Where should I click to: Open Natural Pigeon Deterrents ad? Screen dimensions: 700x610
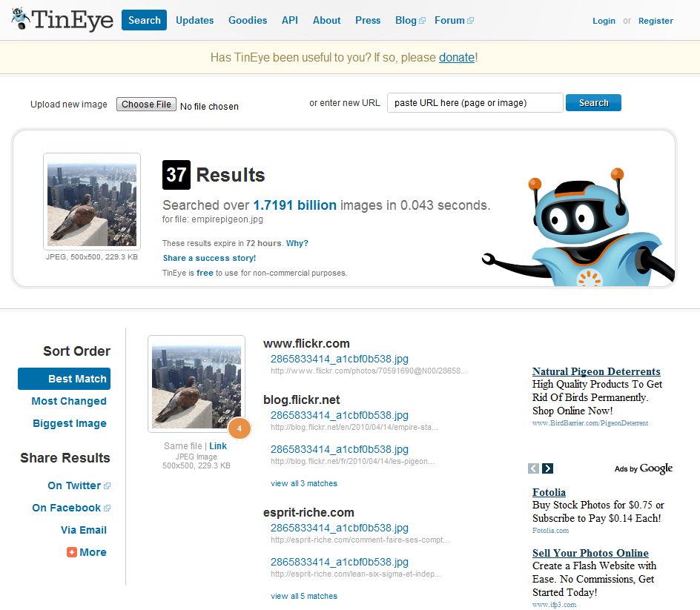click(x=596, y=371)
